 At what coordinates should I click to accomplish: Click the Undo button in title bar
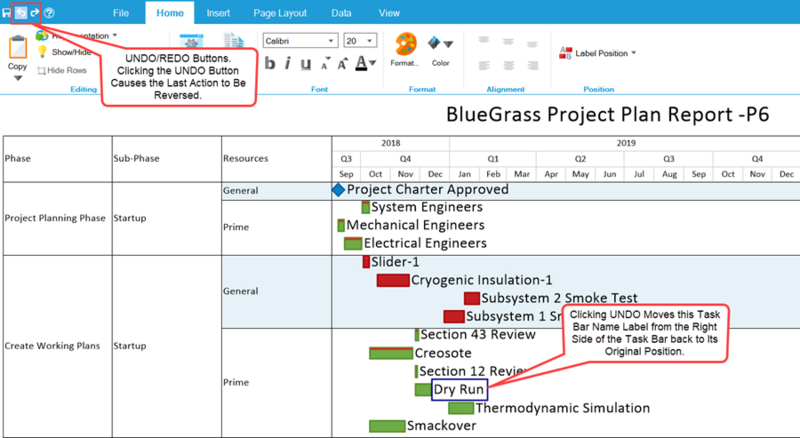(20, 13)
